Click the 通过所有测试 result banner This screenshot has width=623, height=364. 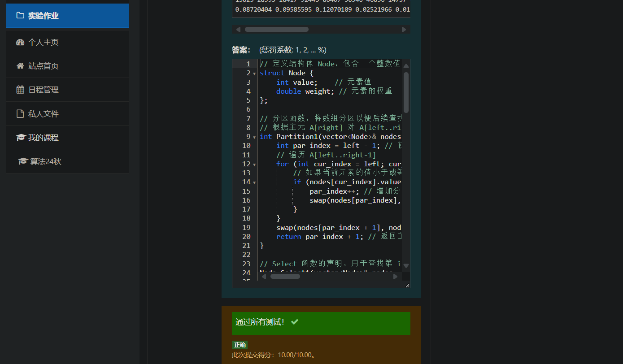pos(321,323)
